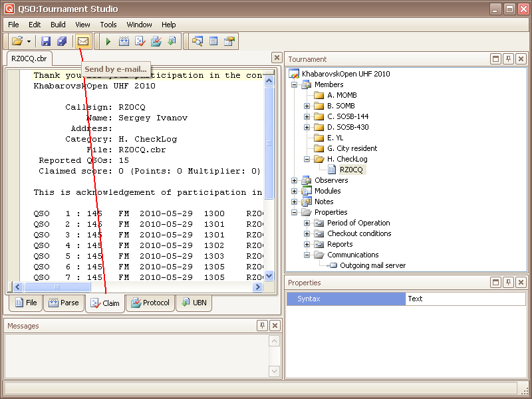
Task: Click the green Run arrow icon
Action: pos(108,41)
